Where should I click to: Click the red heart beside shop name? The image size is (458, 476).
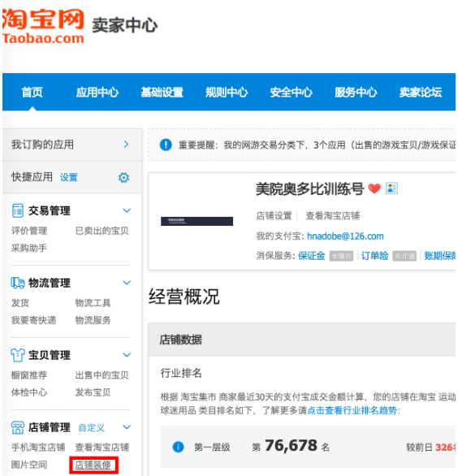pyautogui.click(x=374, y=188)
